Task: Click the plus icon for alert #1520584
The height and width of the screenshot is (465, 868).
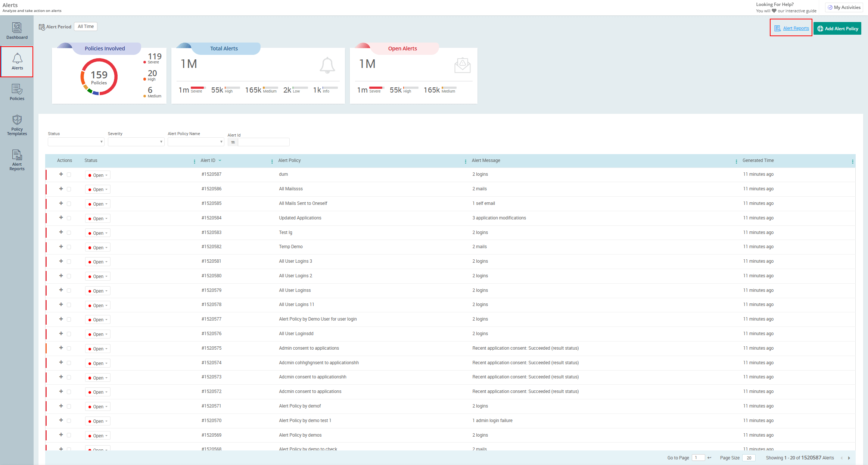Action: pos(61,218)
